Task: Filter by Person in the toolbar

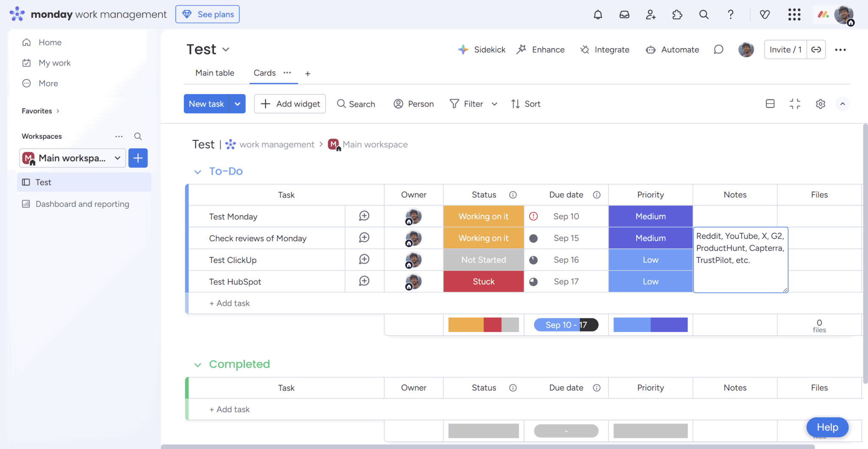Action: point(414,104)
